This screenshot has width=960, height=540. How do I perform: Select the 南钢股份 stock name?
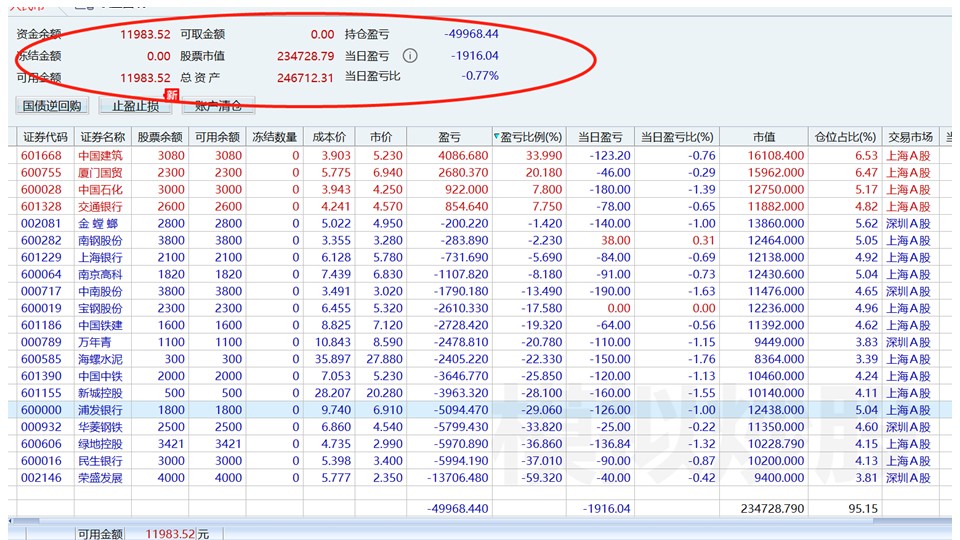click(x=100, y=241)
